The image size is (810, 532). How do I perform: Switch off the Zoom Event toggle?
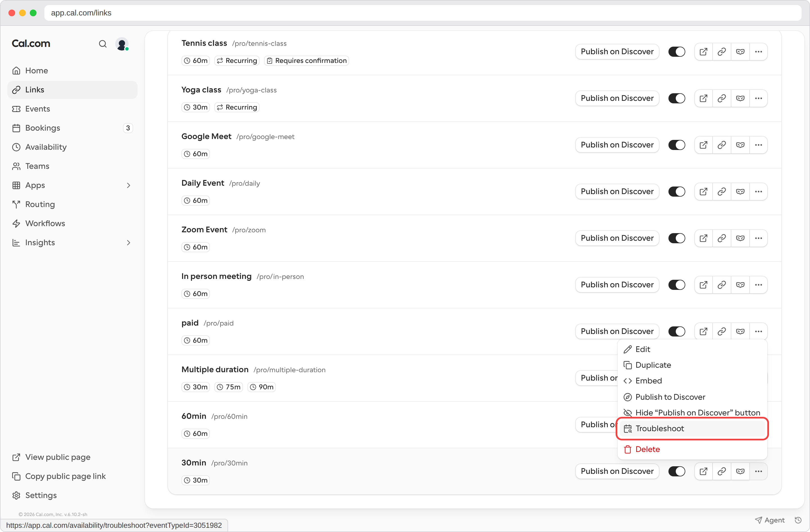click(677, 238)
